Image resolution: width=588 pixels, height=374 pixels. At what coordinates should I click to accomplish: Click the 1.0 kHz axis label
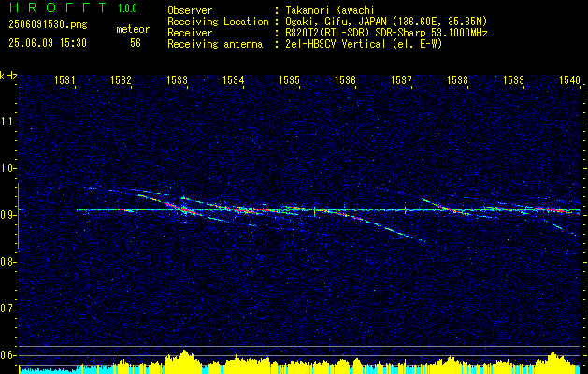(7, 168)
